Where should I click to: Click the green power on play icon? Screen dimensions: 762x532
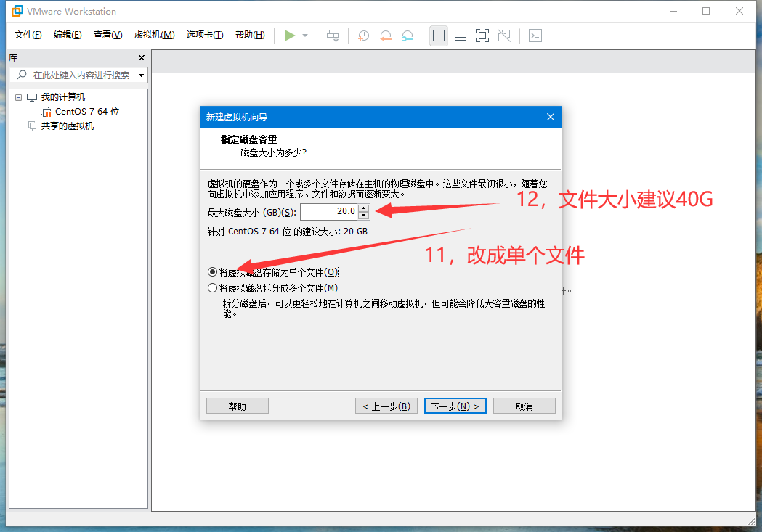(x=290, y=36)
